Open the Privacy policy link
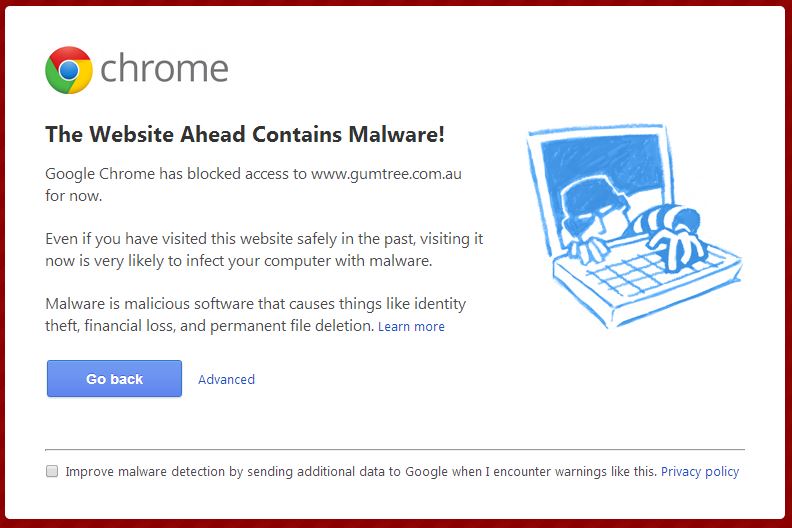This screenshot has height=528, width=792. 700,471
